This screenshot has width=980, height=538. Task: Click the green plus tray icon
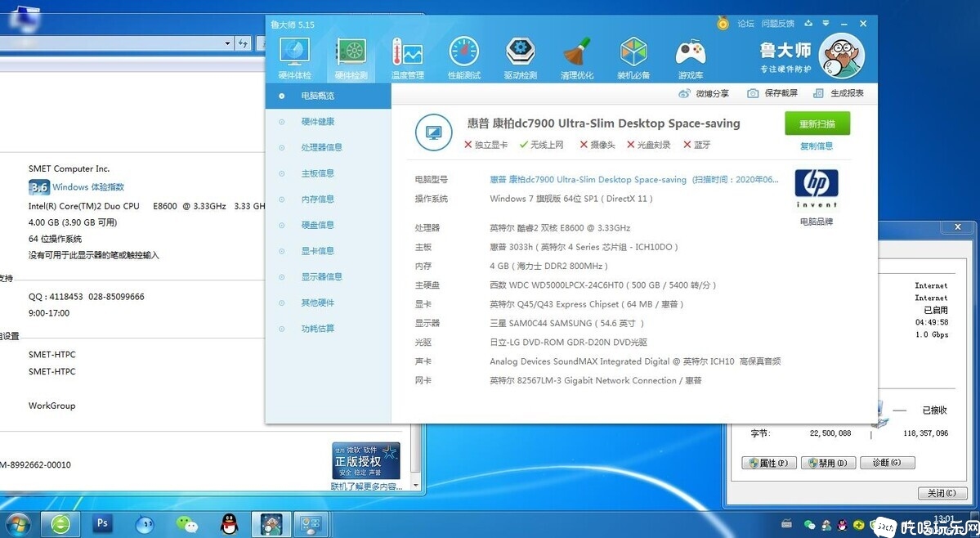[859, 524]
